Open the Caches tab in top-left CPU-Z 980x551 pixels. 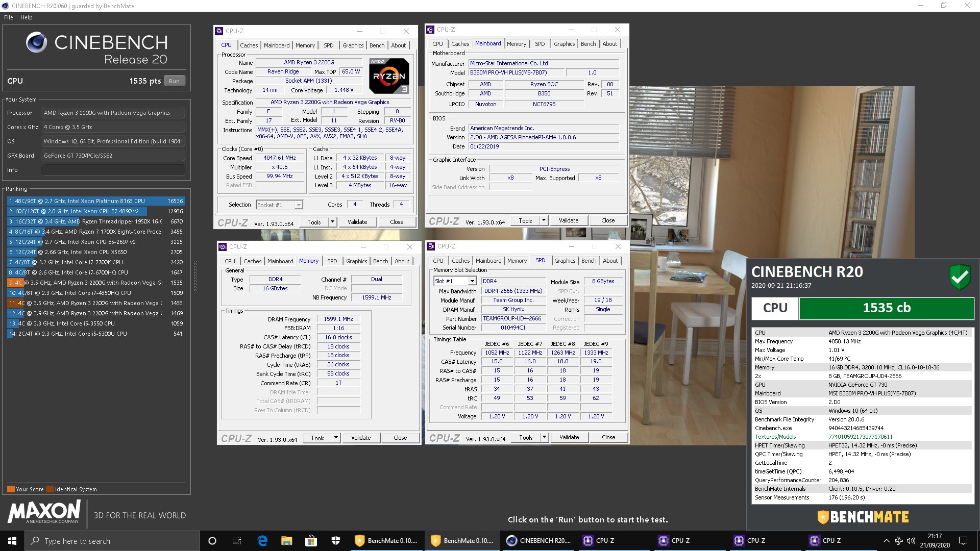tap(249, 45)
